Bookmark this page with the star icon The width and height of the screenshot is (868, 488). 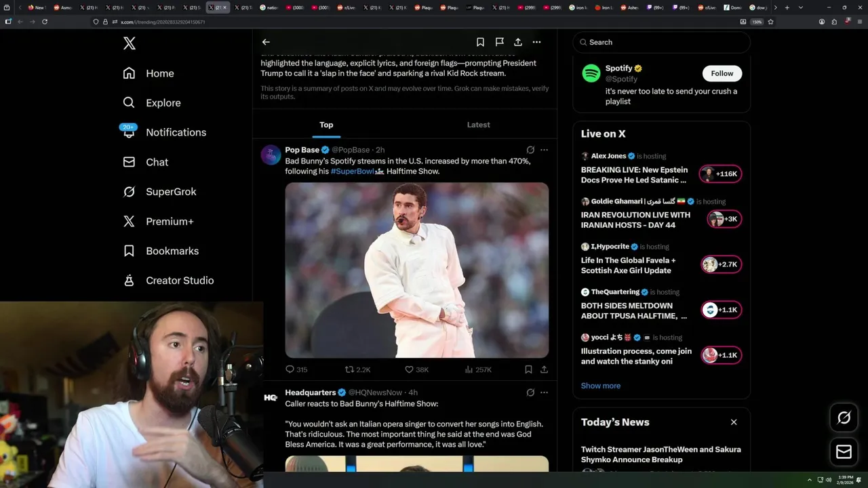(770, 22)
